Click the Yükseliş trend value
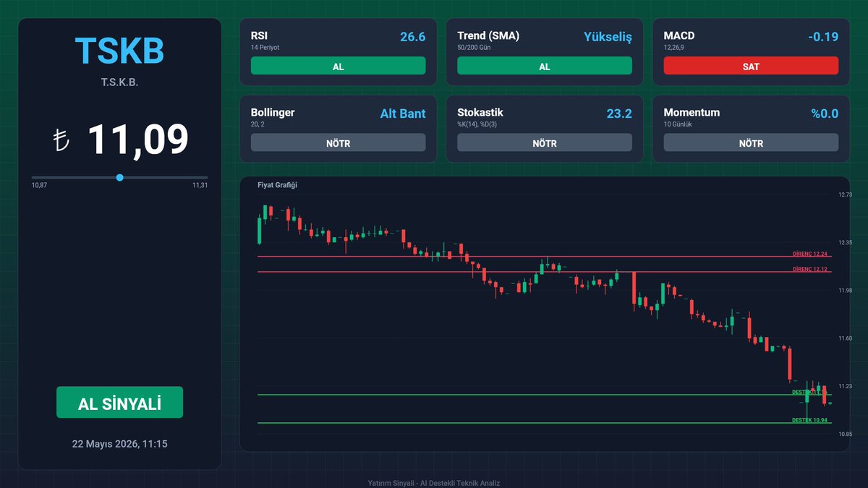The height and width of the screenshot is (488, 868). (x=608, y=36)
